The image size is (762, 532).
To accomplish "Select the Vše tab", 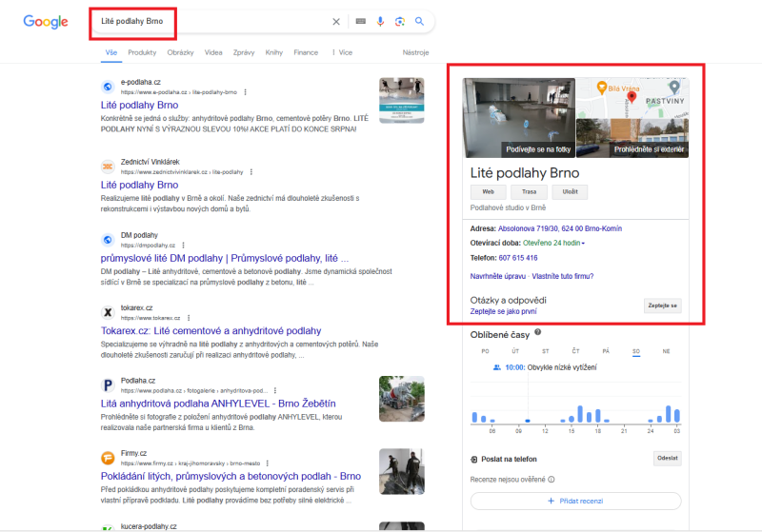I will point(111,52).
